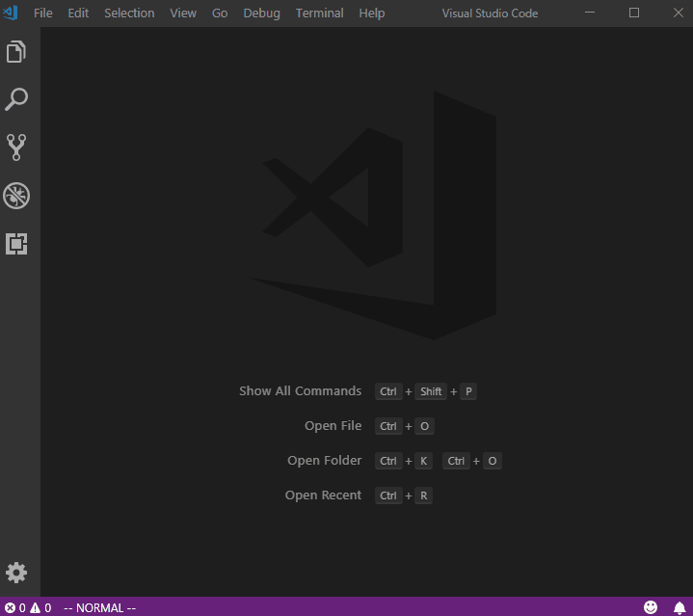Click the K key hint for Open Folder
The height and width of the screenshot is (616, 693).
(423, 461)
